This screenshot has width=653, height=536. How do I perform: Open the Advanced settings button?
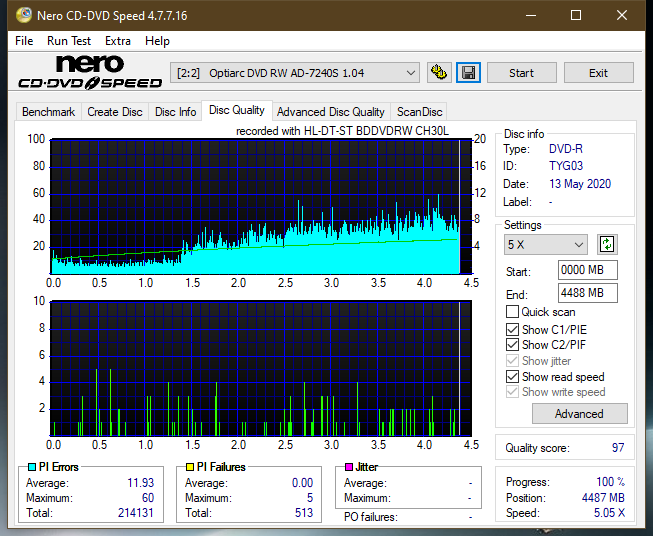pos(579,414)
